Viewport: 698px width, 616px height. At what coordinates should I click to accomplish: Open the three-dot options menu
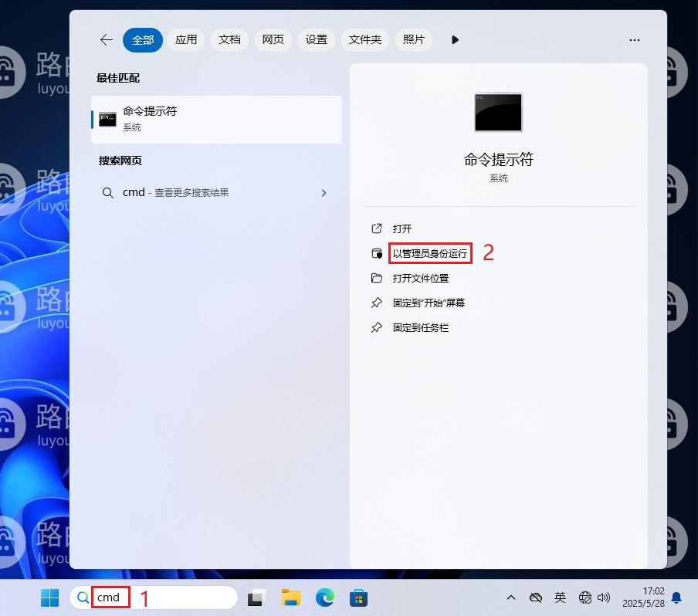[x=635, y=40]
